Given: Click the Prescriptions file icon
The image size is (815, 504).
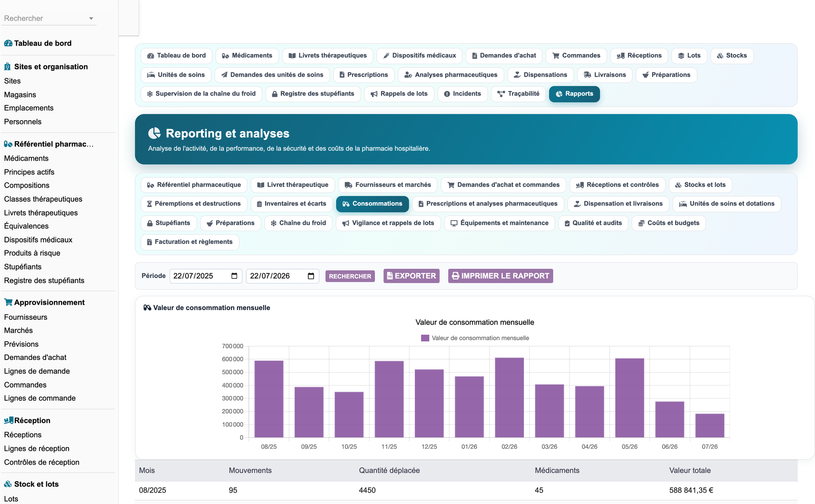Looking at the screenshot, I should [342, 75].
